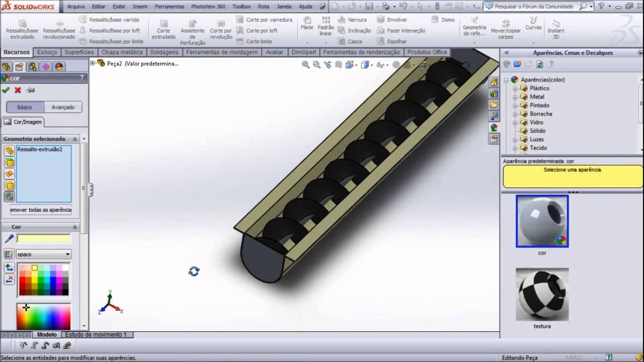Pick the yellow swatch in the color grid
This screenshot has width=644, height=362.
coord(35,268)
